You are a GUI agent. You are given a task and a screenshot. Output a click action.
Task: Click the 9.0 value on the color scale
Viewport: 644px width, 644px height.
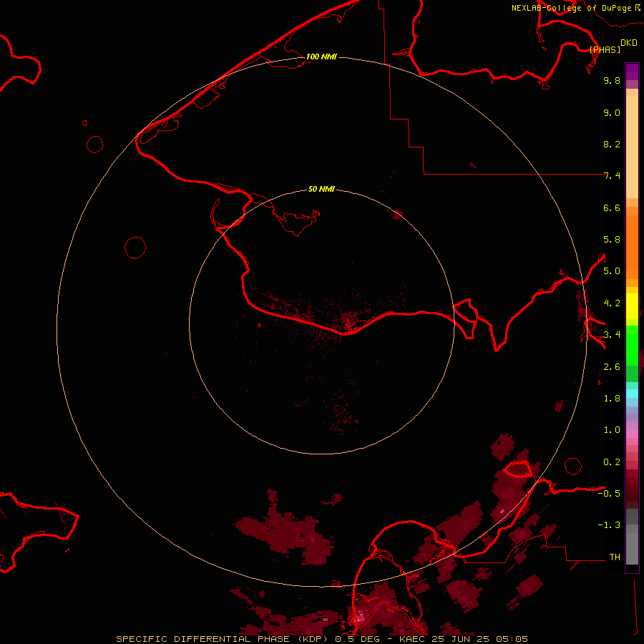[612, 112]
